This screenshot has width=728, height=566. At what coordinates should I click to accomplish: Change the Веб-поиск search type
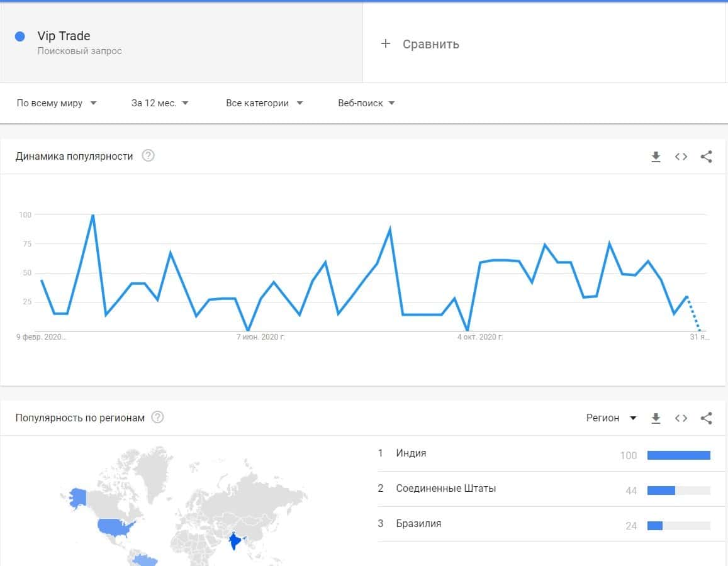pos(366,103)
